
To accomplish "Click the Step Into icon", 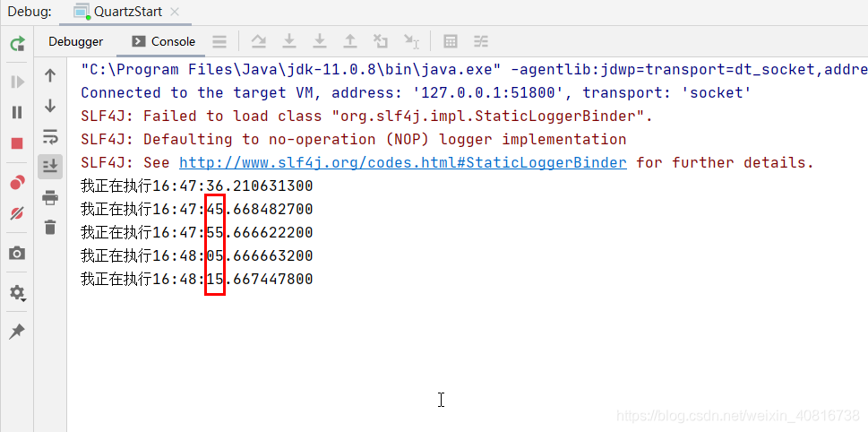I will pos(289,41).
